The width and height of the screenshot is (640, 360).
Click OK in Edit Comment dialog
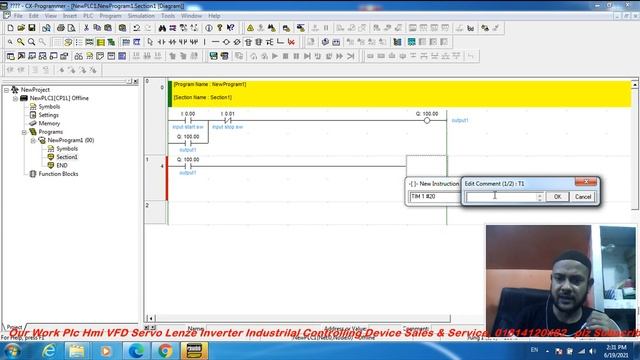click(557, 197)
